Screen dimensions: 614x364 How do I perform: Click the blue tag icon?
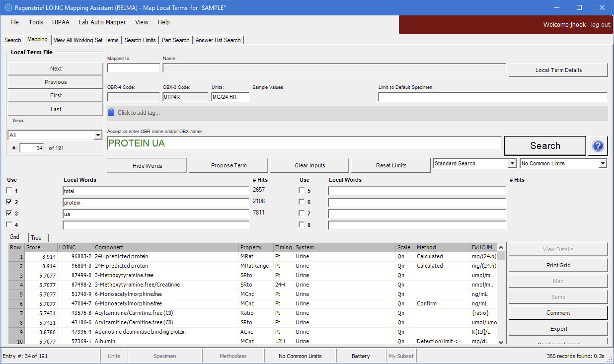click(x=111, y=113)
